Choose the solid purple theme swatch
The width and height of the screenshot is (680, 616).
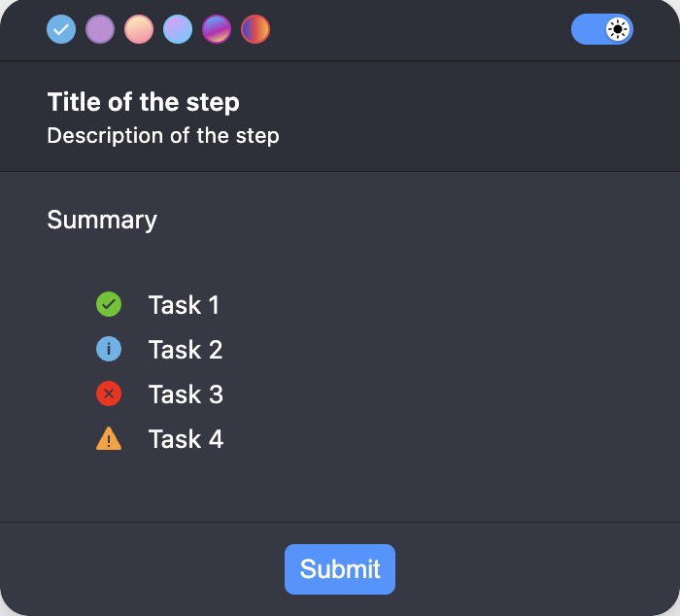100,29
